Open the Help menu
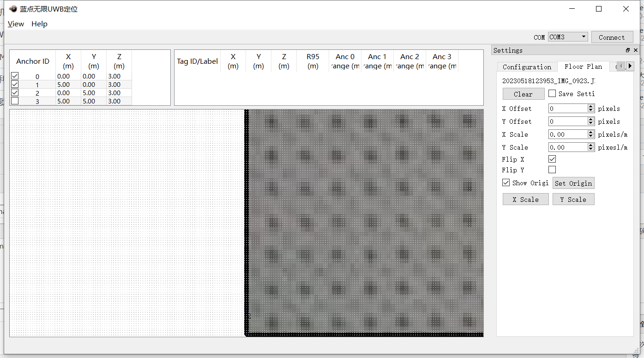Viewport: 644px width, 358px height. [39, 24]
